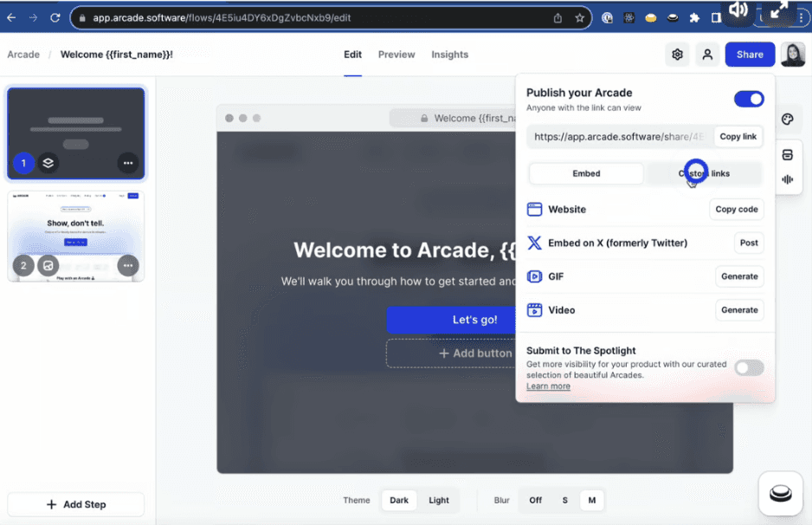Open the browser Extensions puzzle icon
The height and width of the screenshot is (525, 812).
click(x=694, y=18)
